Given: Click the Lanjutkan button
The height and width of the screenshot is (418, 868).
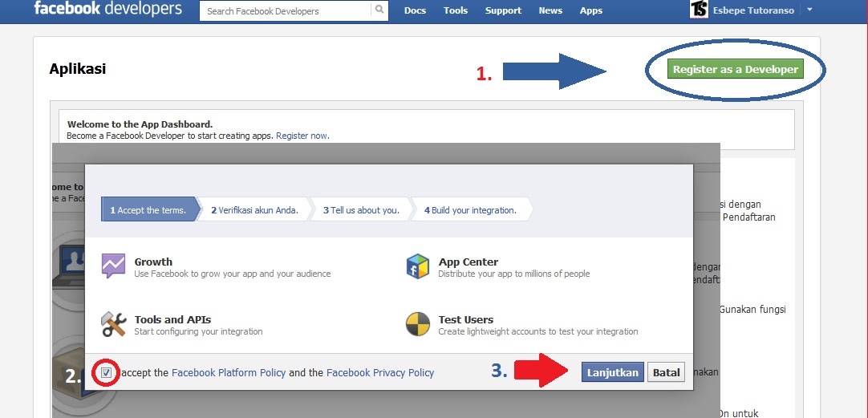Looking at the screenshot, I should 613,372.
